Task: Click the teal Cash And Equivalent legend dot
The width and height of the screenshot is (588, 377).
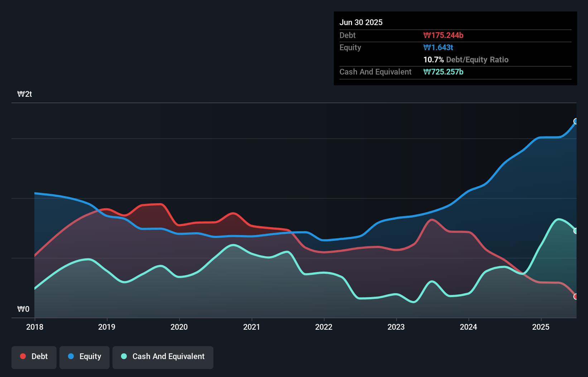Action: point(124,356)
